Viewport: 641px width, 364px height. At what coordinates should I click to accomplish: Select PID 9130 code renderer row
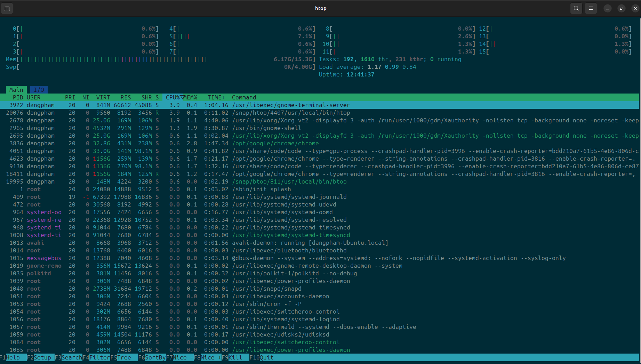click(319, 166)
